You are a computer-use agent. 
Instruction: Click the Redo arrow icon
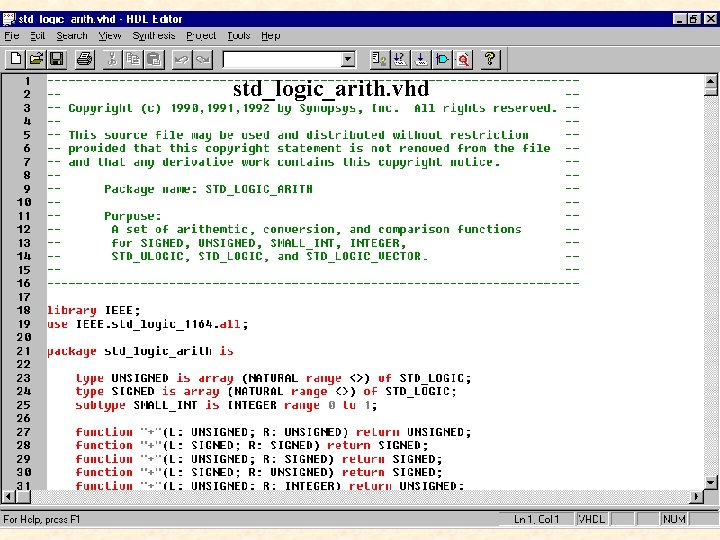point(202,59)
